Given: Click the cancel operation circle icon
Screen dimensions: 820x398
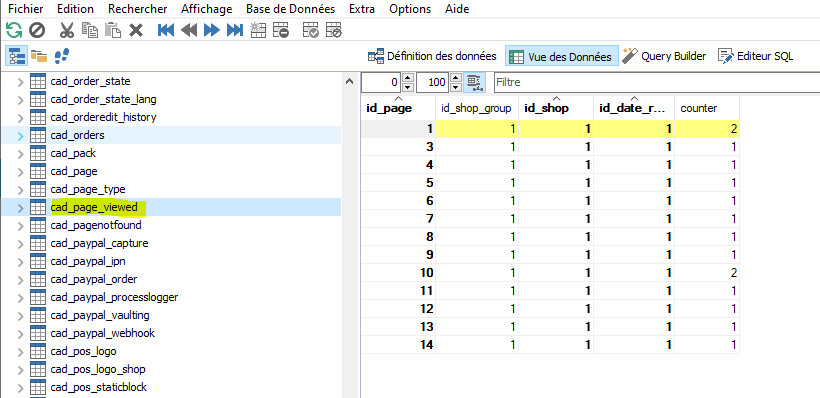Looking at the screenshot, I should click(x=37, y=30).
